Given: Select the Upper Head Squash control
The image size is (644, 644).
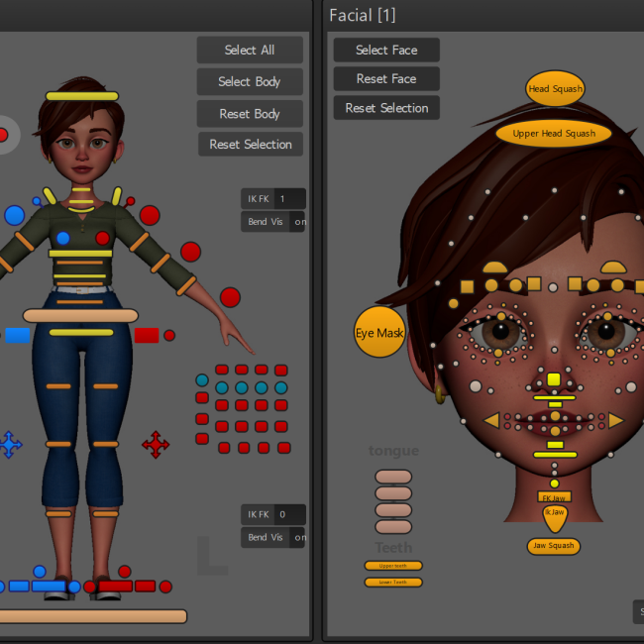Looking at the screenshot, I should [553, 134].
